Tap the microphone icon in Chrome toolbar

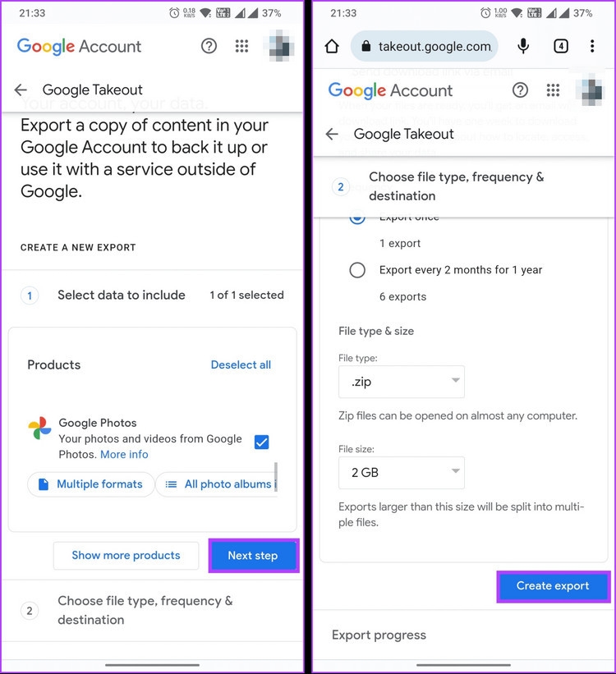[x=523, y=47]
